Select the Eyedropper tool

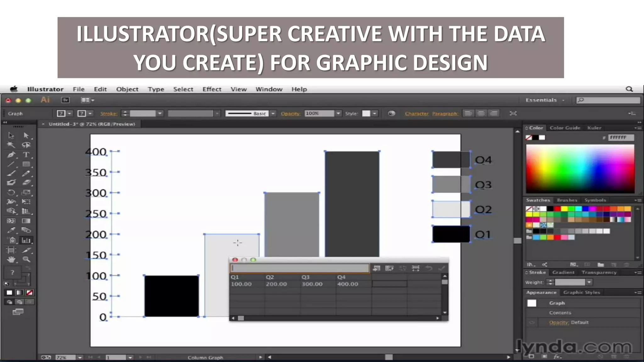coord(11,230)
